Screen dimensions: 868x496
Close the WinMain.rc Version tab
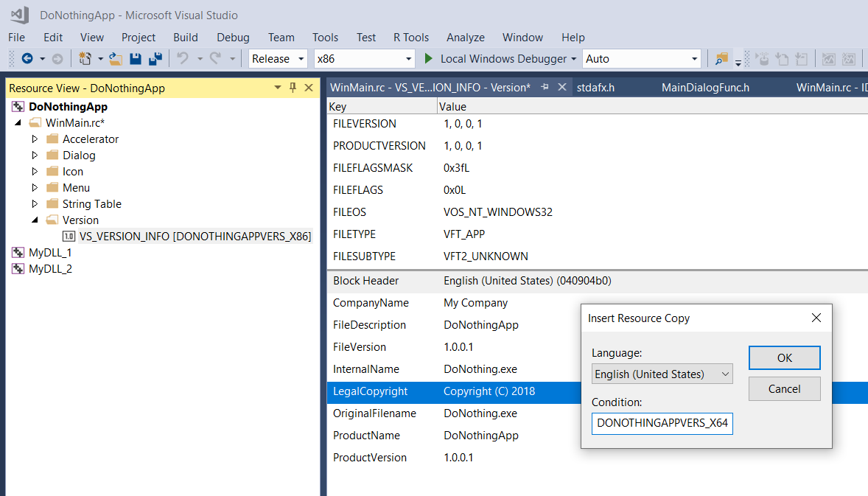562,87
